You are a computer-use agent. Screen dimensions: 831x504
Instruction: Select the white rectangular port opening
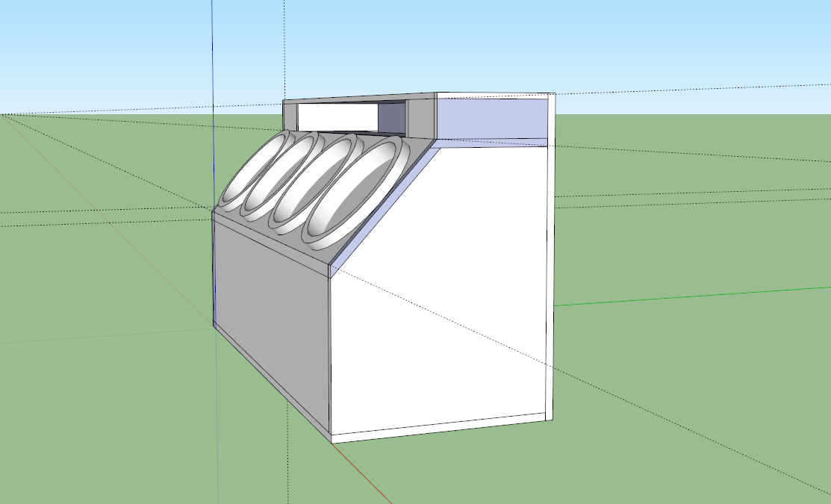pyautogui.click(x=337, y=117)
